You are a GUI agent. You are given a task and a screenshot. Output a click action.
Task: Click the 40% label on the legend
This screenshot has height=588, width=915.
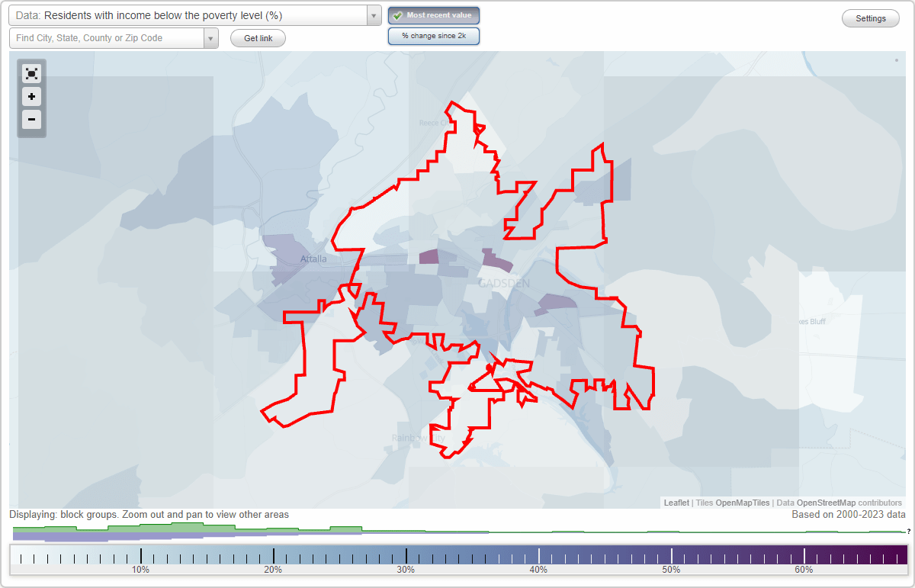pyautogui.click(x=538, y=570)
